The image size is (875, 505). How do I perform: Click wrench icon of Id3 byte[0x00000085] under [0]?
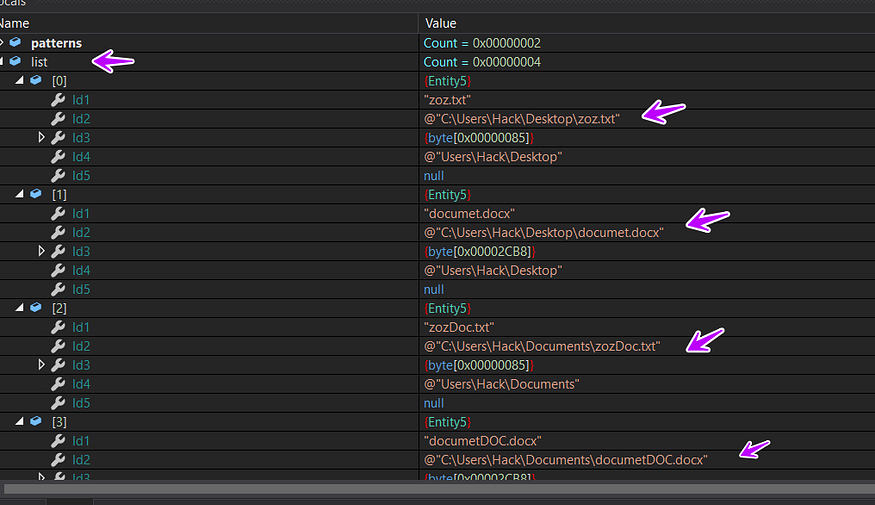coord(58,137)
